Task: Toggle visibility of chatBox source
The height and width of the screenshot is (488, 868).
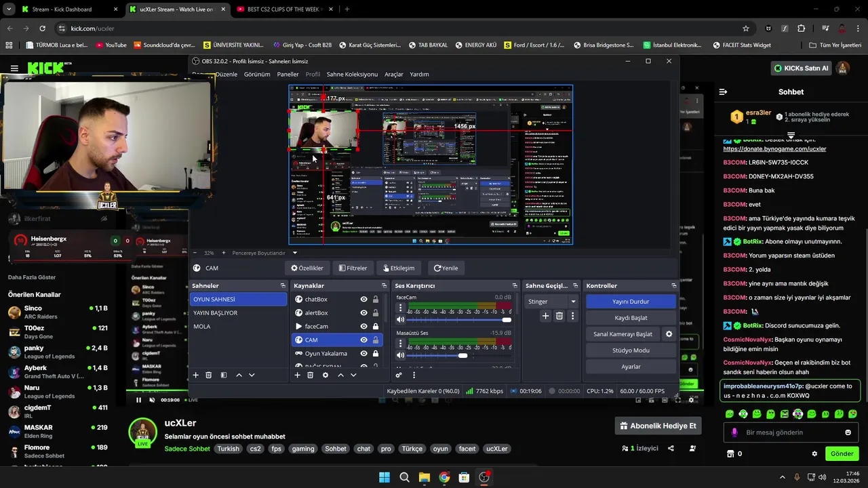Action: [x=364, y=299]
